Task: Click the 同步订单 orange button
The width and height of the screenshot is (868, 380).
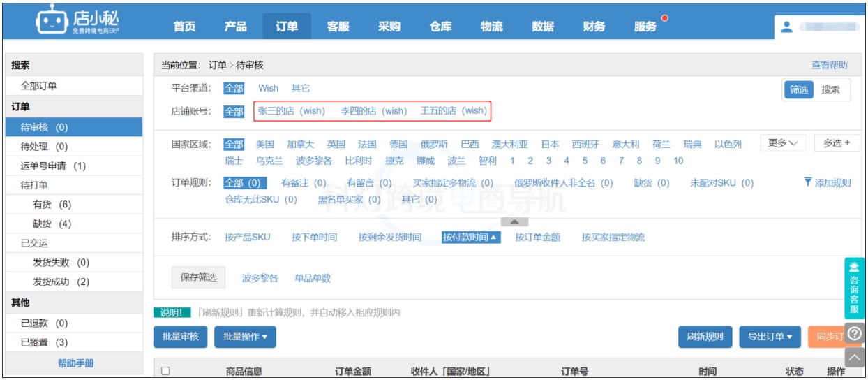Action: 826,337
